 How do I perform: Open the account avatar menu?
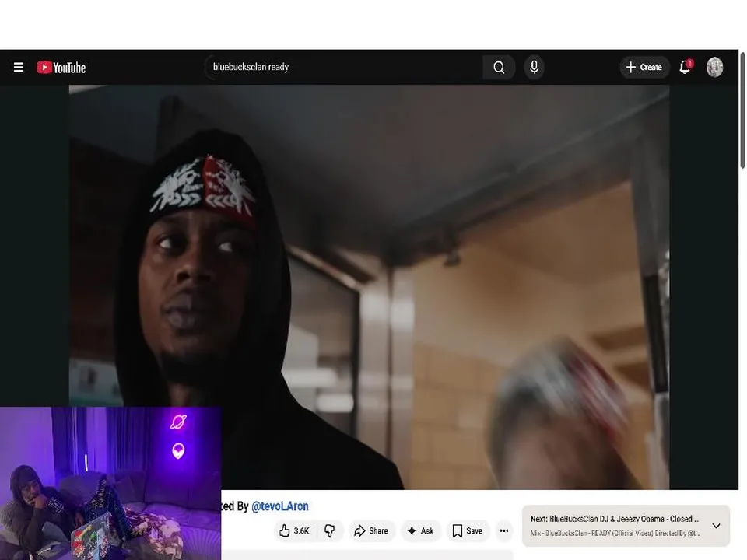coord(714,67)
